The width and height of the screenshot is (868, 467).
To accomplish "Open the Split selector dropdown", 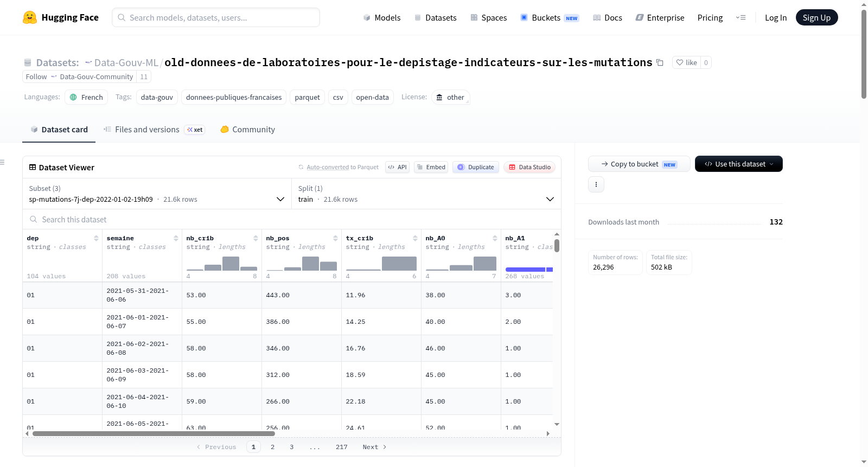I will (426, 194).
